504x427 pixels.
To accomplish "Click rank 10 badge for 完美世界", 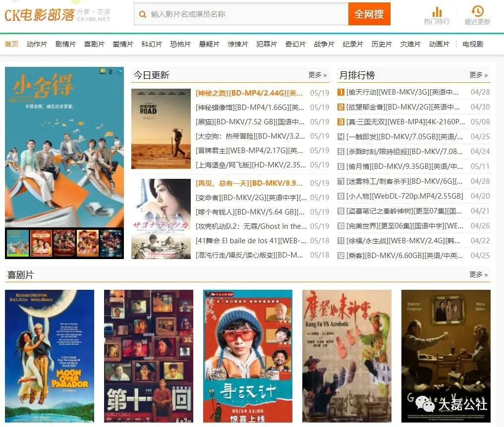I will coord(341,226).
